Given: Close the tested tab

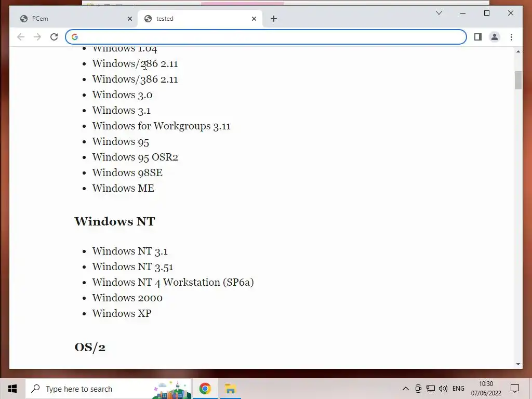Looking at the screenshot, I should 254,19.
